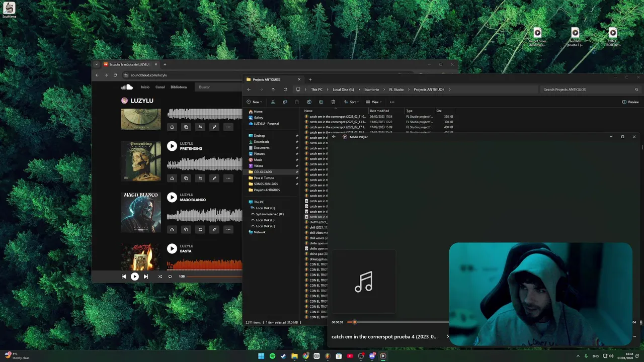Viewport: 644px width, 362px height.
Task: Share the PRETENDING track
Action: (x=172, y=178)
